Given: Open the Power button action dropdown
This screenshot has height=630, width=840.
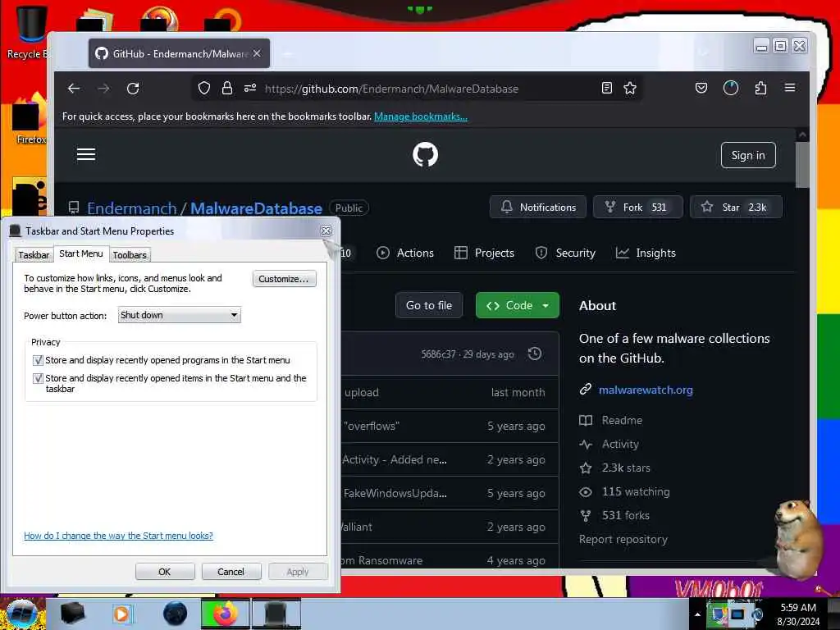Looking at the screenshot, I should 180,315.
